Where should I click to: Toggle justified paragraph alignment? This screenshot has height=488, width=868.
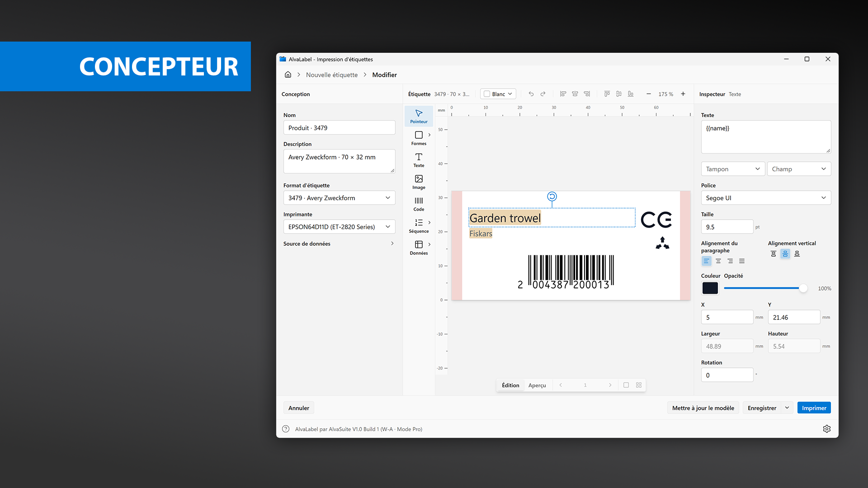coord(742,261)
